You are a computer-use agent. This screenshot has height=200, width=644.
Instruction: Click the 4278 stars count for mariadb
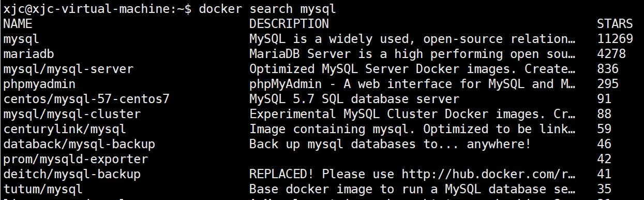611,54
